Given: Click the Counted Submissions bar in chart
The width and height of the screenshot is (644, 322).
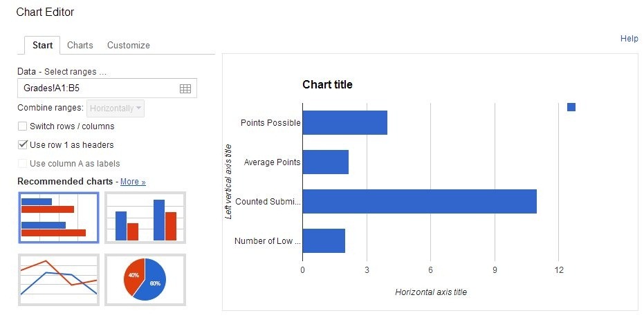Looking at the screenshot, I should click(x=419, y=201).
